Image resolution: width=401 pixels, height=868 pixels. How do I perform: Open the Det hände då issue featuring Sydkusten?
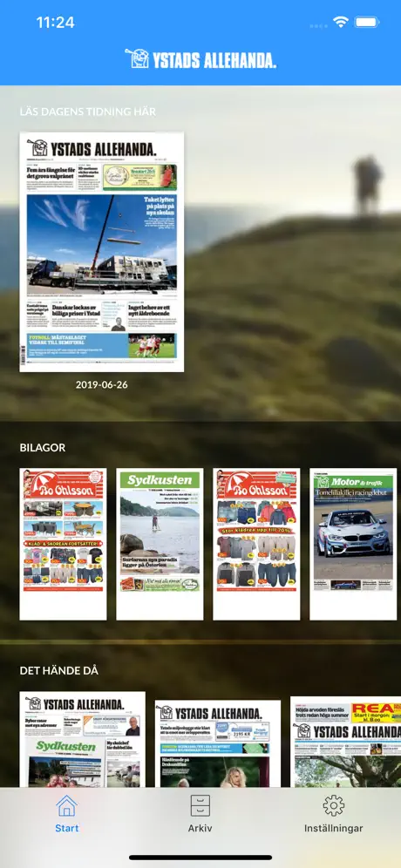[83, 739]
